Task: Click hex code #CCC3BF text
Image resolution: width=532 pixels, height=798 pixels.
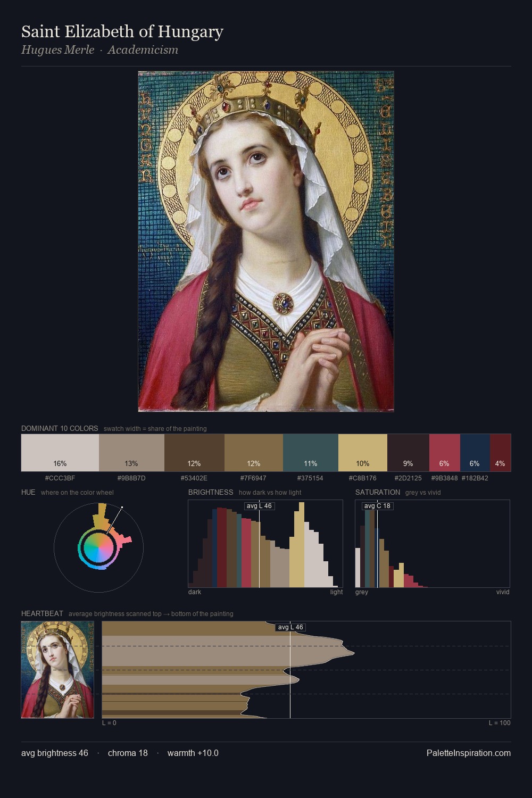Action: click(60, 478)
